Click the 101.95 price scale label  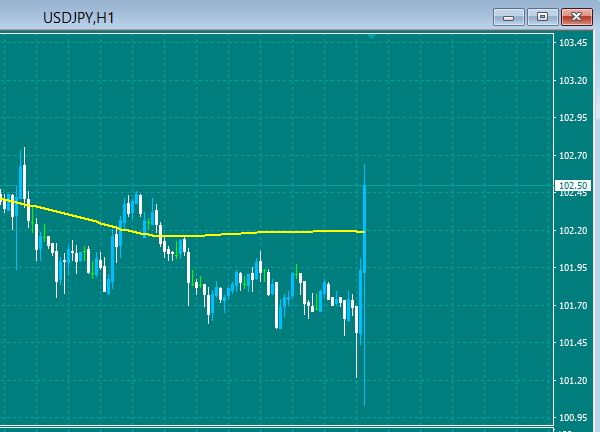pyautogui.click(x=573, y=268)
